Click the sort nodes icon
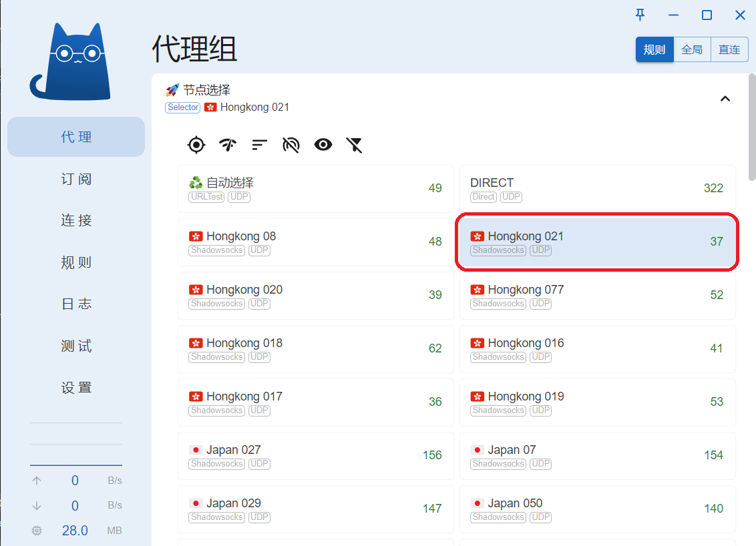Viewport: 756px width, 546px height. click(259, 144)
